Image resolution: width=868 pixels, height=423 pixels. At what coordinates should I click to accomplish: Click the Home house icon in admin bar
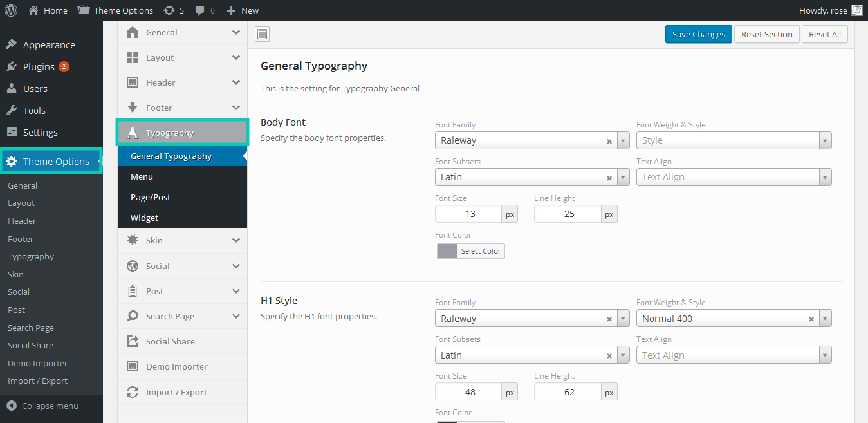tap(33, 10)
